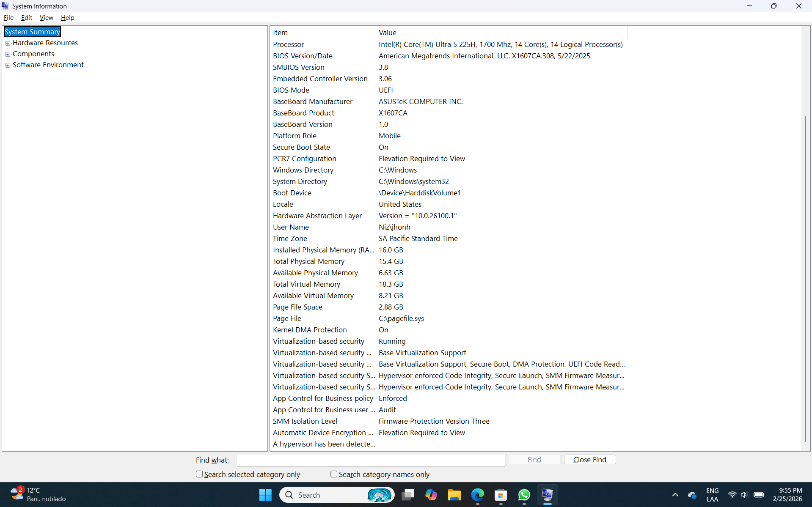Select the Embedded Controller Version row
812x507 pixels.
pyautogui.click(x=449, y=79)
